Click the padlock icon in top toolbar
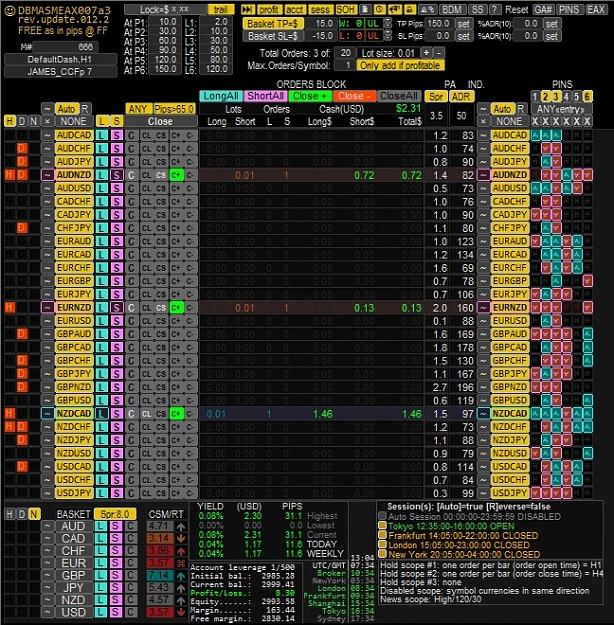 (x=409, y=9)
